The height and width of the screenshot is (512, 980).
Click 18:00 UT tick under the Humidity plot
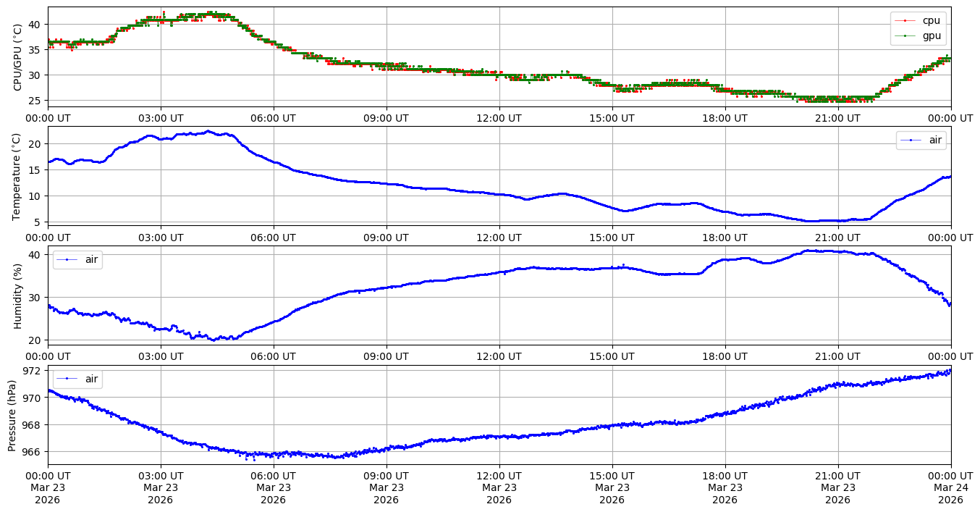[725, 356]
